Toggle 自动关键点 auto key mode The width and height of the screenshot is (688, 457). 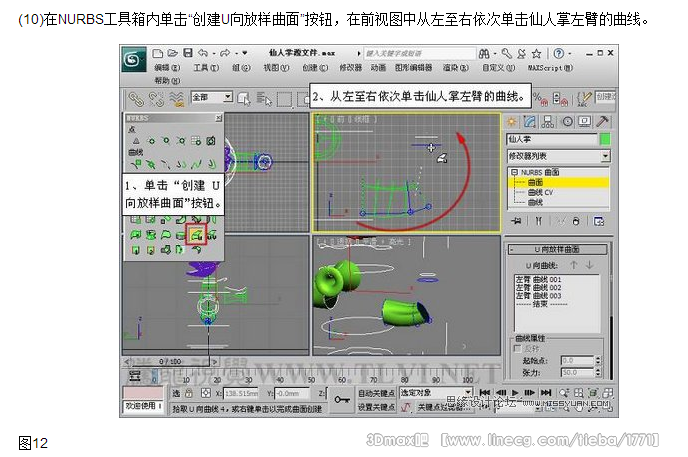pyautogui.click(x=376, y=393)
